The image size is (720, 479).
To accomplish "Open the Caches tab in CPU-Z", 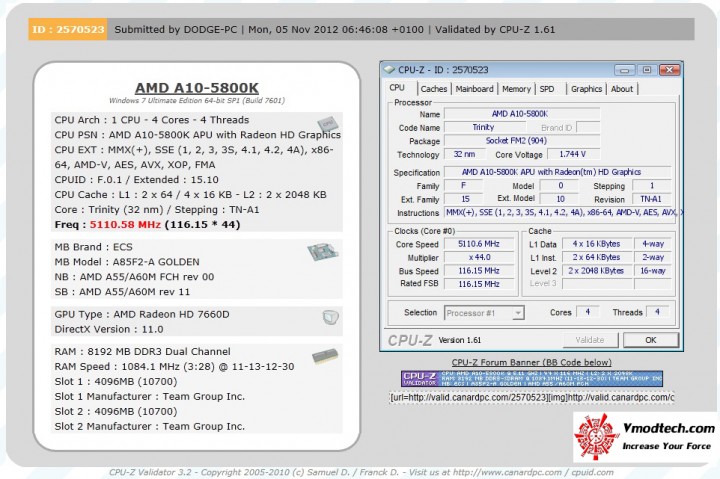I will [433, 89].
